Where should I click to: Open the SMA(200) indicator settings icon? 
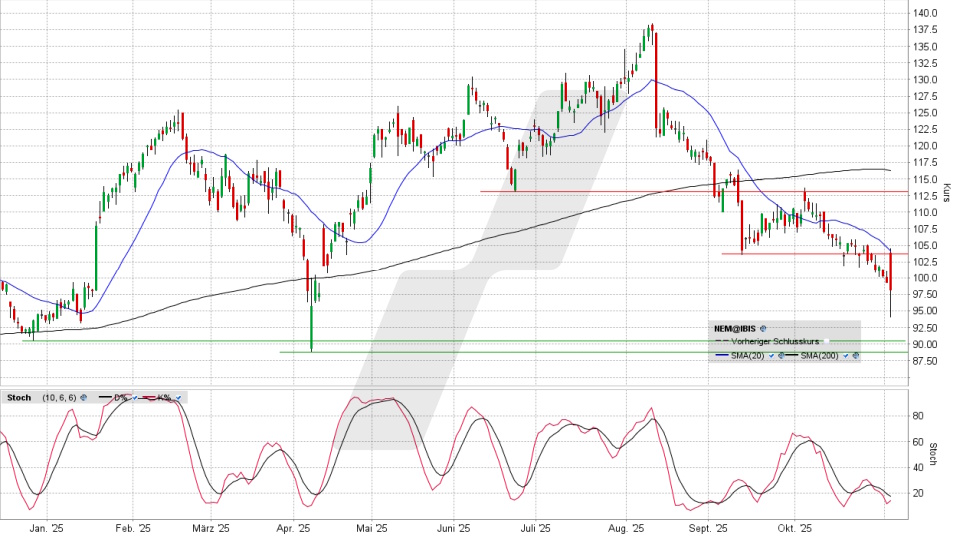[856, 355]
